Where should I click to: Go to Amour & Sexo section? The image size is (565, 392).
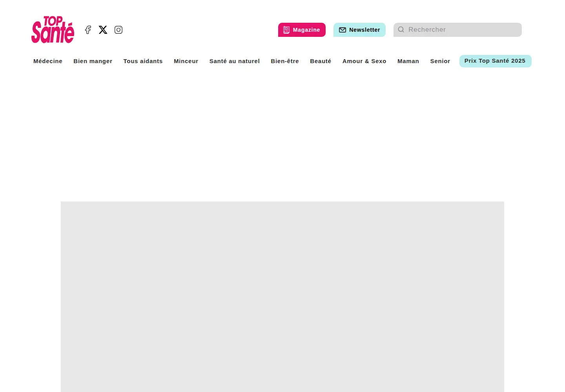pos(365,61)
